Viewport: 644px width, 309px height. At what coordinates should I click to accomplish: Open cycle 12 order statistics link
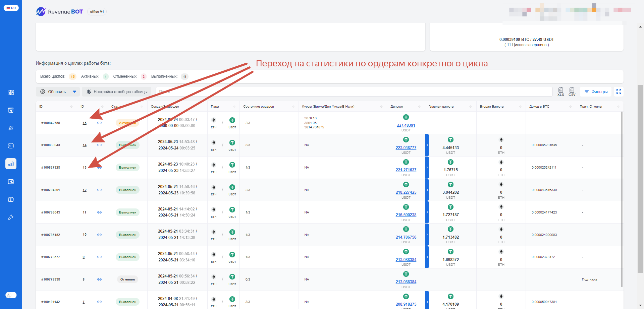(85, 190)
